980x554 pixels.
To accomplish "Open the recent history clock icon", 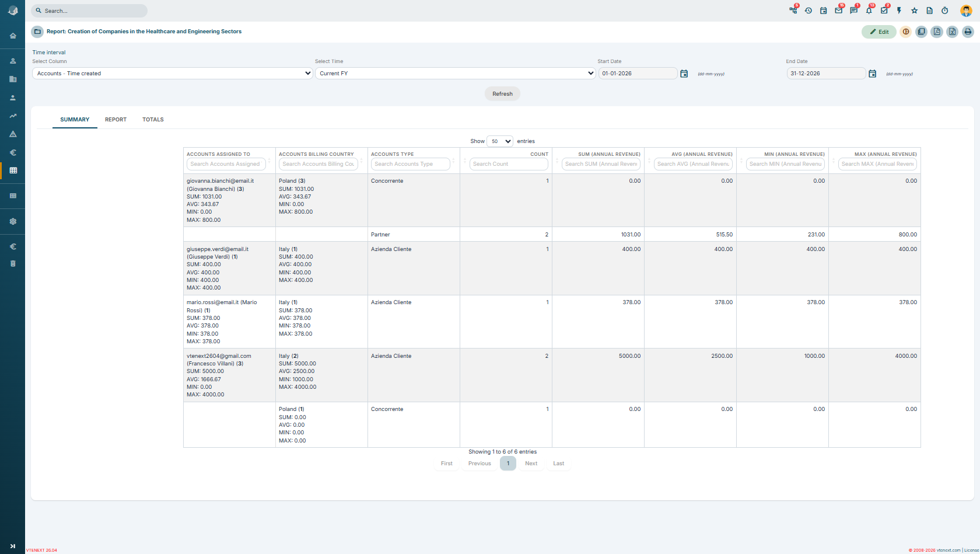I will (808, 11).
